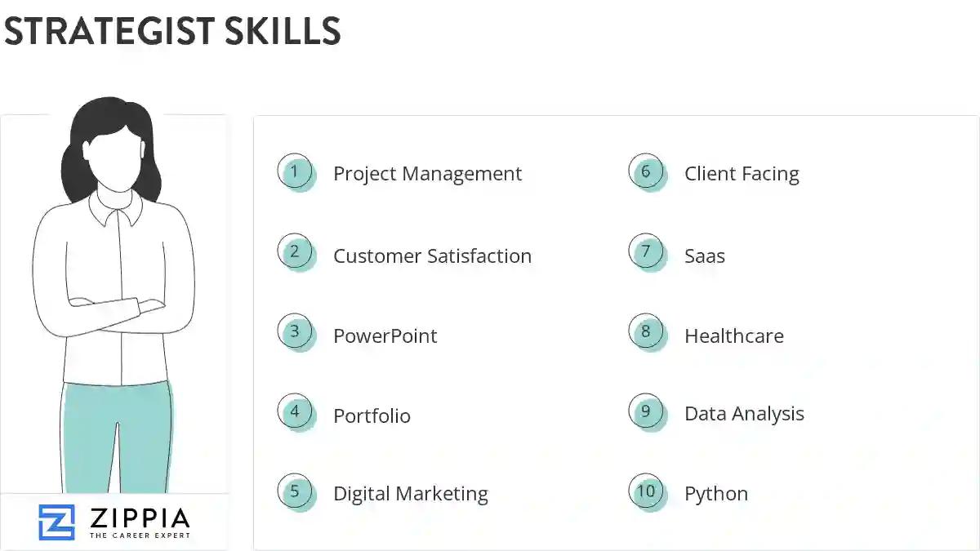The width and height of the screenshot is (980, 551).
Task: Click the number 8 circle badge
Action: click(x=646, y=332)
